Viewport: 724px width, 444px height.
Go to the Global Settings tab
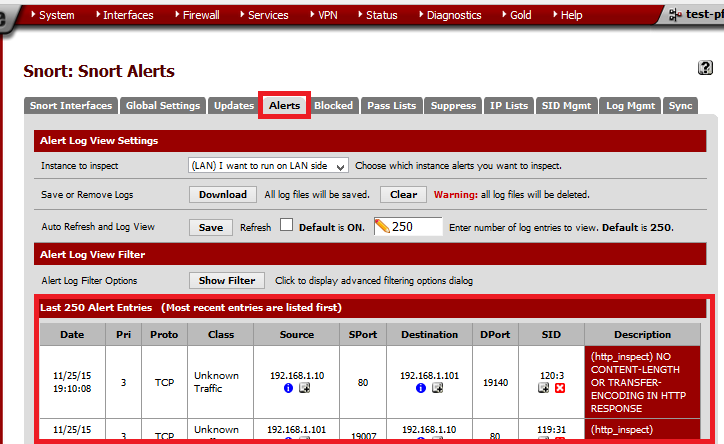[x=163, y=105]
